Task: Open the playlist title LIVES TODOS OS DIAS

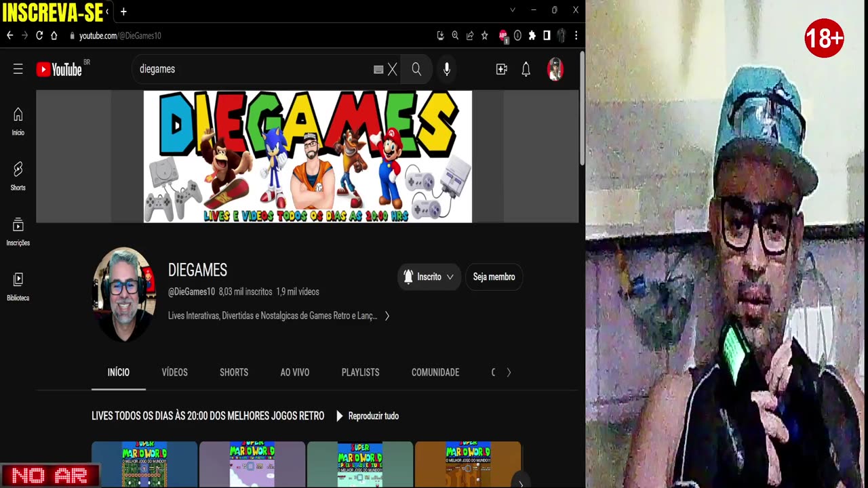Action: pos(208,416)
